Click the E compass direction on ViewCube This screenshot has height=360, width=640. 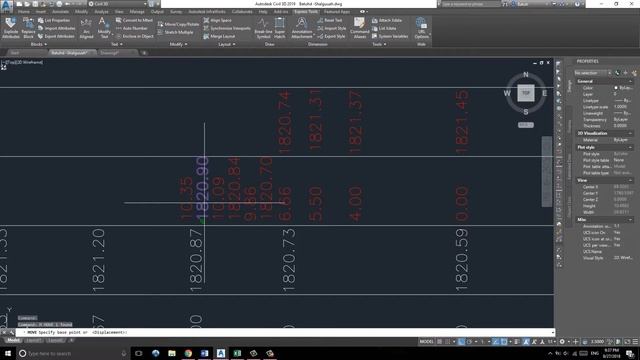[544, 93]
